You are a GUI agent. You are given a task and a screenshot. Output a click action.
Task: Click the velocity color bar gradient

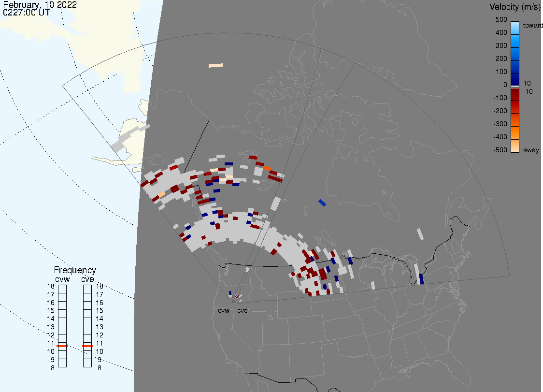[x=515, y=87]
